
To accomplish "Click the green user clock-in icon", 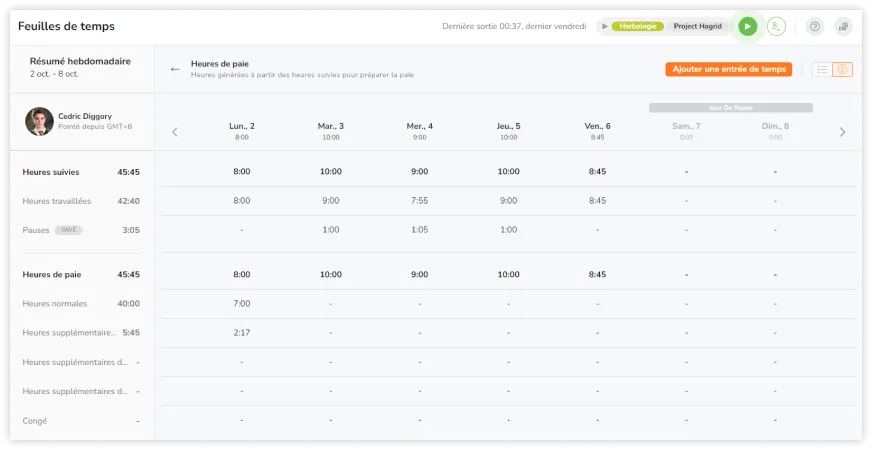I will pyautogui.click(x=775, y=27).
